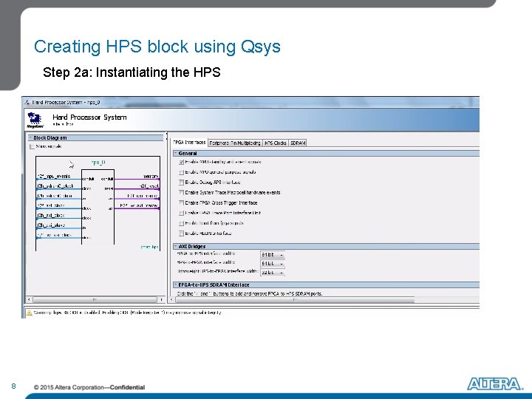Screen dimensions: 532x399
Task: Enable HLGPI interface checkbox
Action: pyautogui.click(x=182, y=233)
